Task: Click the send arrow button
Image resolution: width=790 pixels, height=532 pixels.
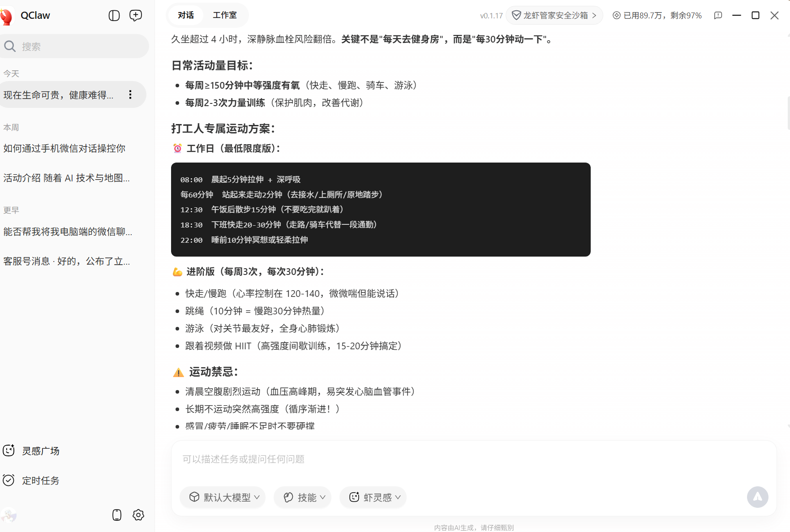Action: (758, 497)
